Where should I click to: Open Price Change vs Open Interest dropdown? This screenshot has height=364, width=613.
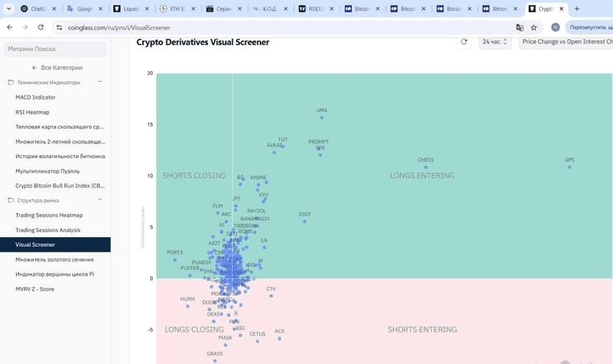[566, 42]
